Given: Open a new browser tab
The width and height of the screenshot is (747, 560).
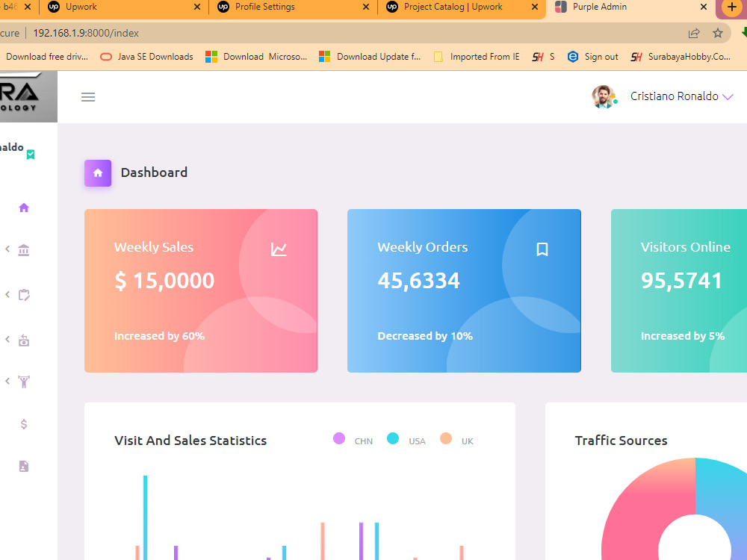Looking at the screenshot, I should tap(732, 7).
